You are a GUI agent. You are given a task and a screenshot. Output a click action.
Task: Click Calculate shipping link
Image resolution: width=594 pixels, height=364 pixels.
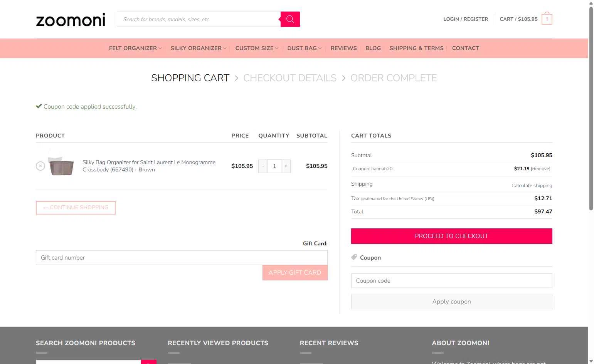pos(532,186)
